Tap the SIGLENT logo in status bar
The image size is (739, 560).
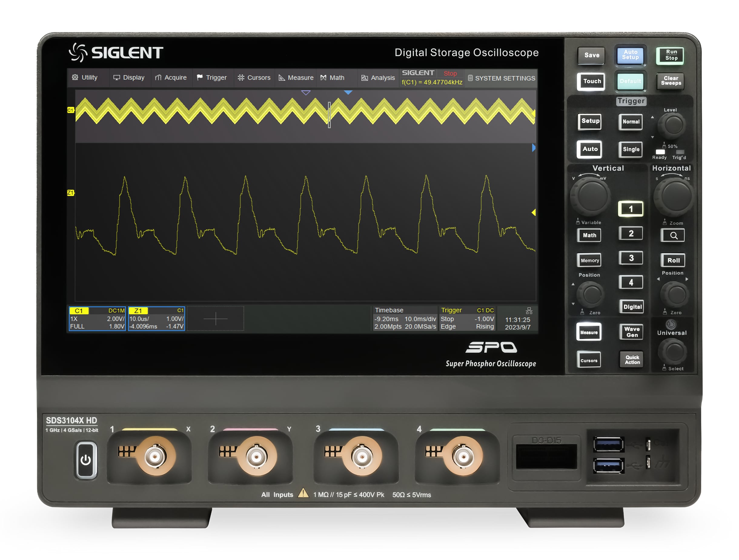click(x=418, y=73)
